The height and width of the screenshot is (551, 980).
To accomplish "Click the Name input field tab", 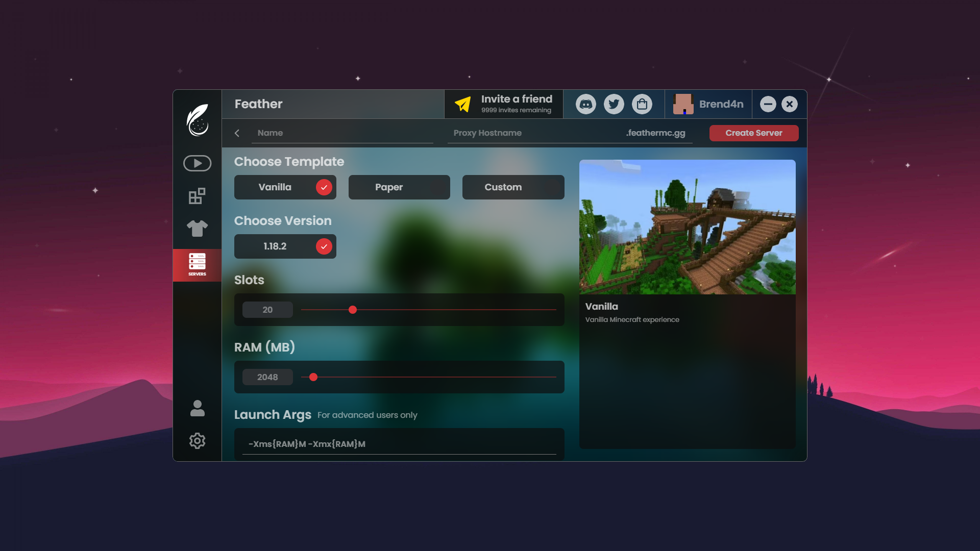I will (344, 133).
